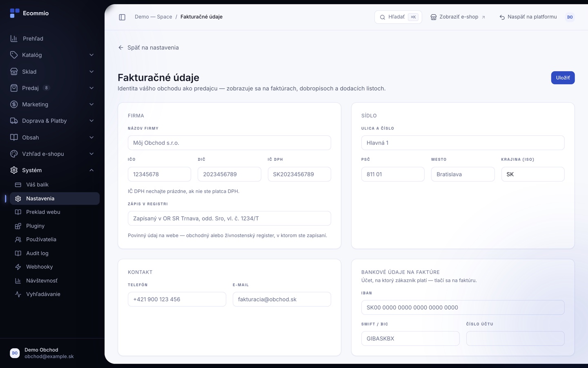Open Demo Obchod account at sidebar bottom
This screenshot has width=588, height=368.
(x=52, y=353)
